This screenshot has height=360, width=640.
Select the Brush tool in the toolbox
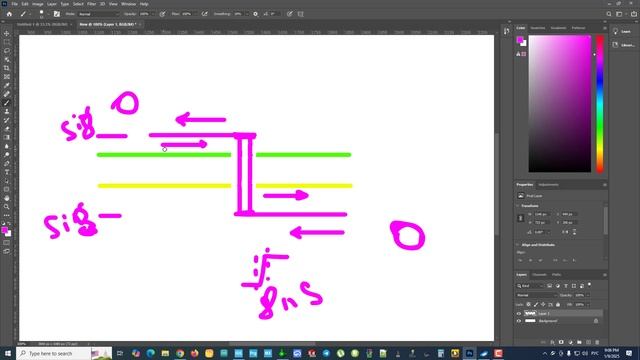tap(7, 103)
